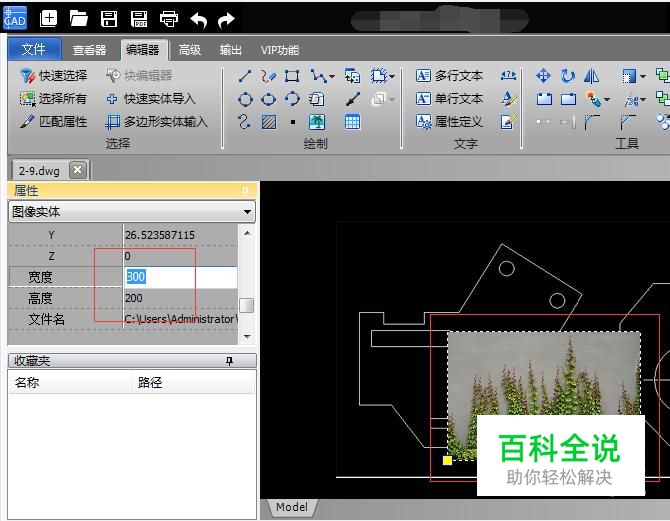
Task: Click the properties scrollbar down arrow
Action: pos(247,337)
